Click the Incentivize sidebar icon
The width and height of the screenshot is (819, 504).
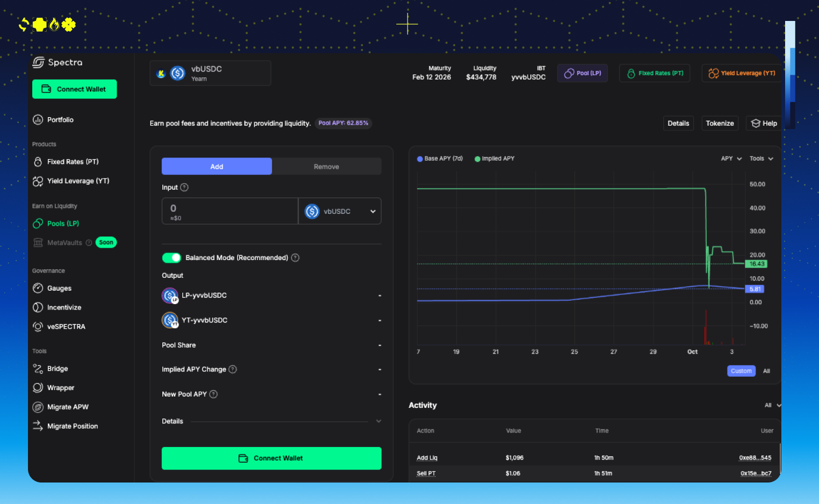pyautogui.click(x=38, y=307)
